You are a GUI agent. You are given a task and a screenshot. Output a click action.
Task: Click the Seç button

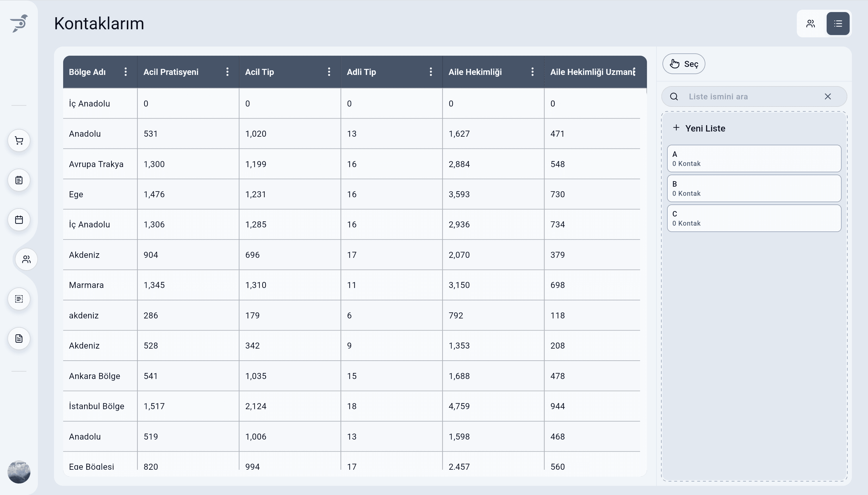683,64
